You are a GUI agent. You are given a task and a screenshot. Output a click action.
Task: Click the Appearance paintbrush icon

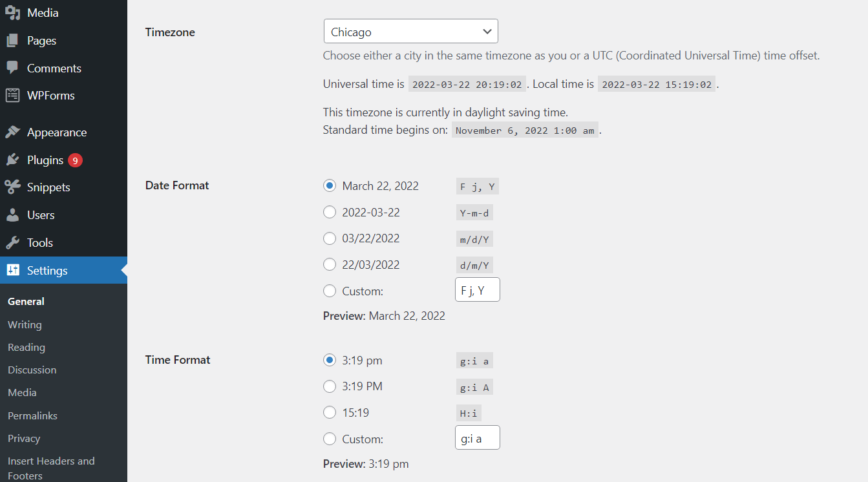tap(14, 132)
